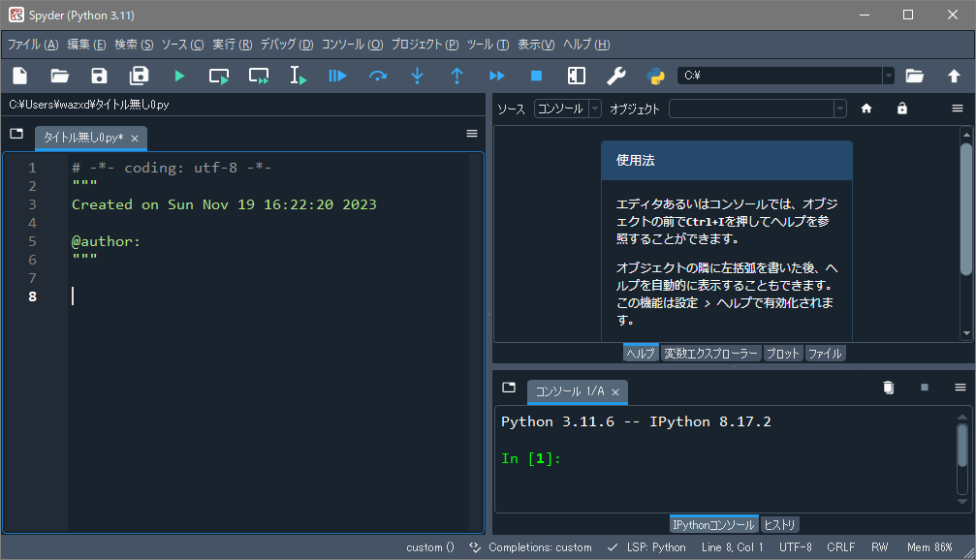Click the console trash remove-variables icon
This screenshot has height=560, width=976.
[x=889, y=388]
